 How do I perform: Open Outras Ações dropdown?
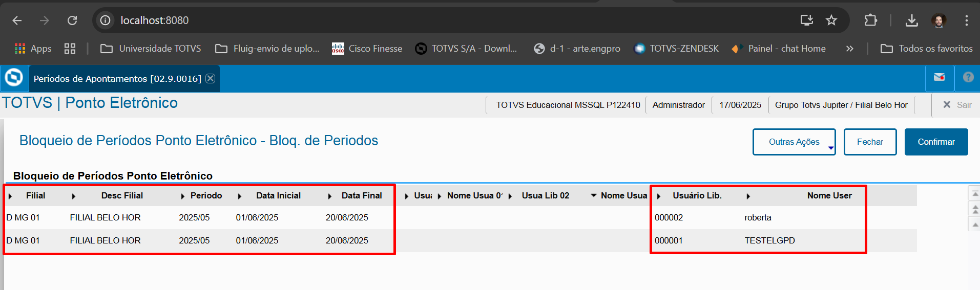[794, 142]
